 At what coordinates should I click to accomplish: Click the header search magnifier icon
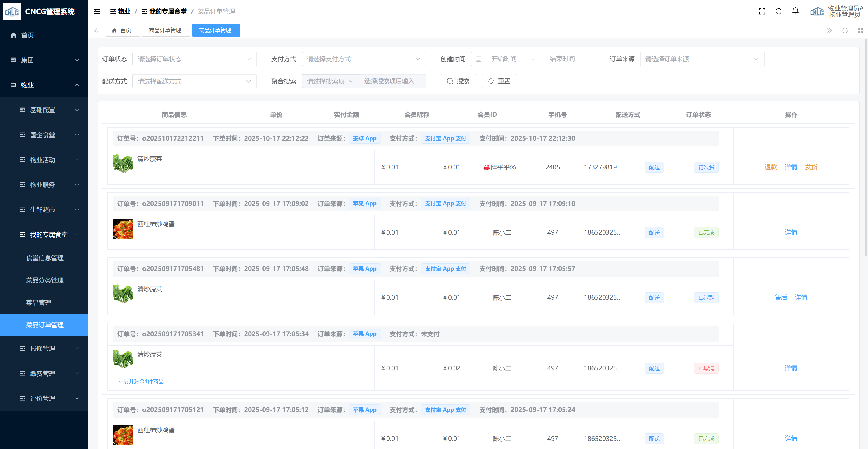(778, 12)
